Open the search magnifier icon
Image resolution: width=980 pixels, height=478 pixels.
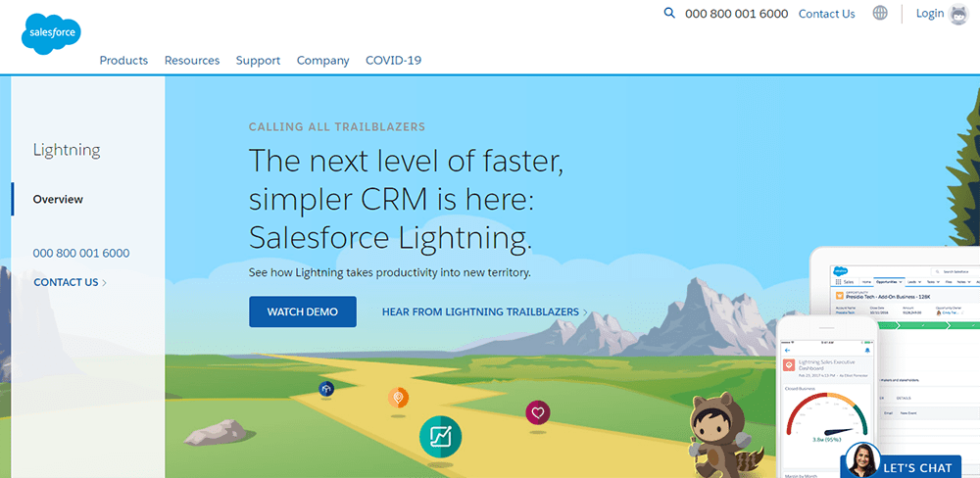669,13
